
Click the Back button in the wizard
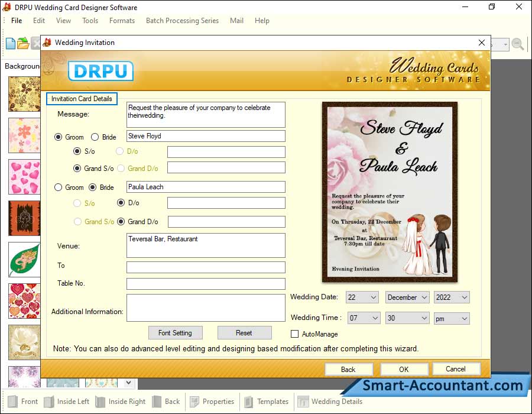click(x=348, y=369)
